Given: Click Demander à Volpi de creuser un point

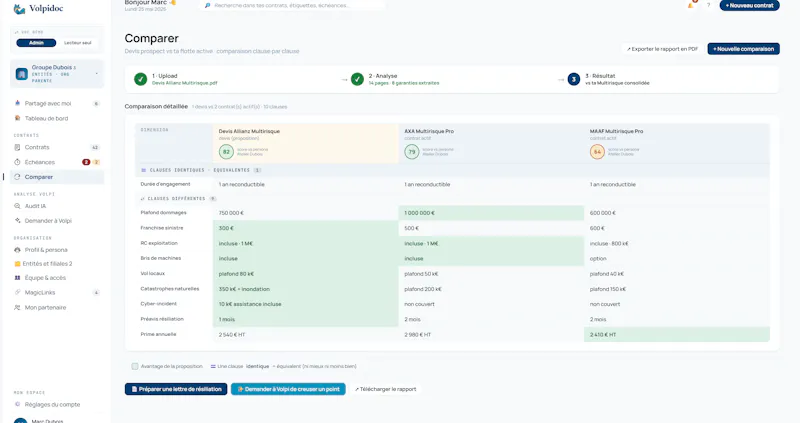Looking at the screenshot, I should point(288,389).
